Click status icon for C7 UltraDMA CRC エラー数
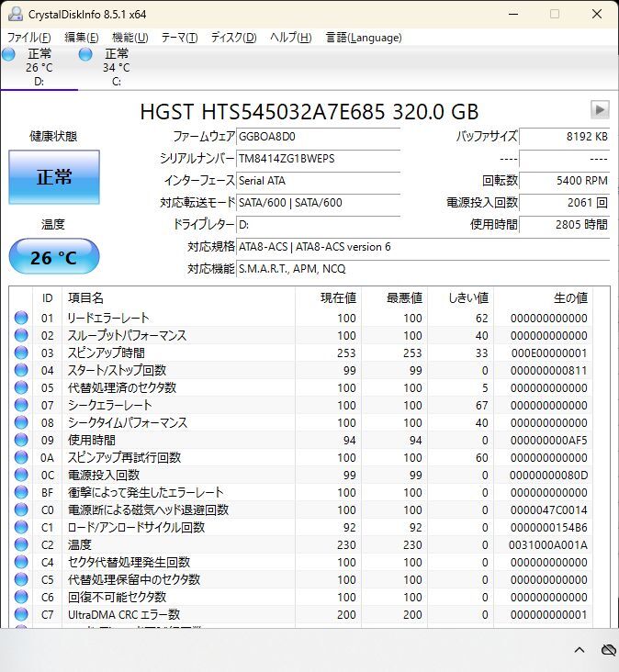 point(21,614)
